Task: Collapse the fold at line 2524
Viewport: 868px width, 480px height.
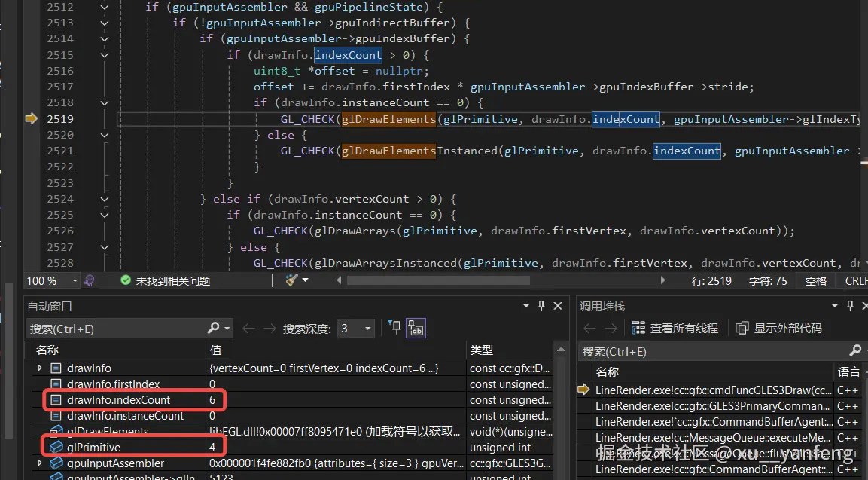Action: (x=104, y=199)
